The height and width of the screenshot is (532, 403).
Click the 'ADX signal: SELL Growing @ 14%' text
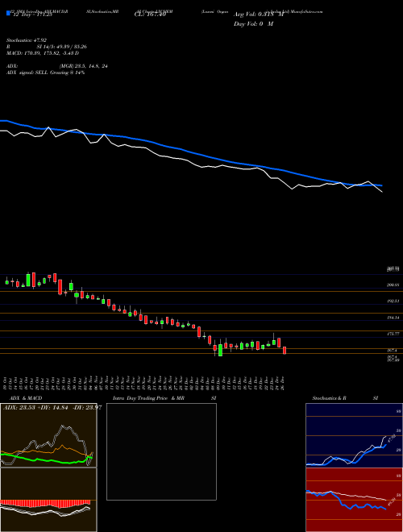pyautogui.click(x=45, y=73)
